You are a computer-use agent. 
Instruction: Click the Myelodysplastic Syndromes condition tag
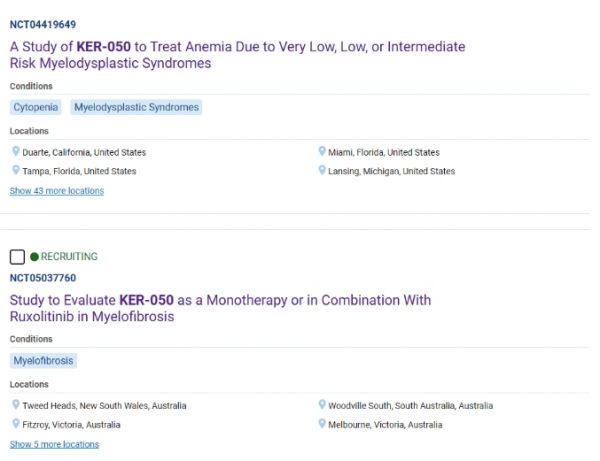[136, 107]
